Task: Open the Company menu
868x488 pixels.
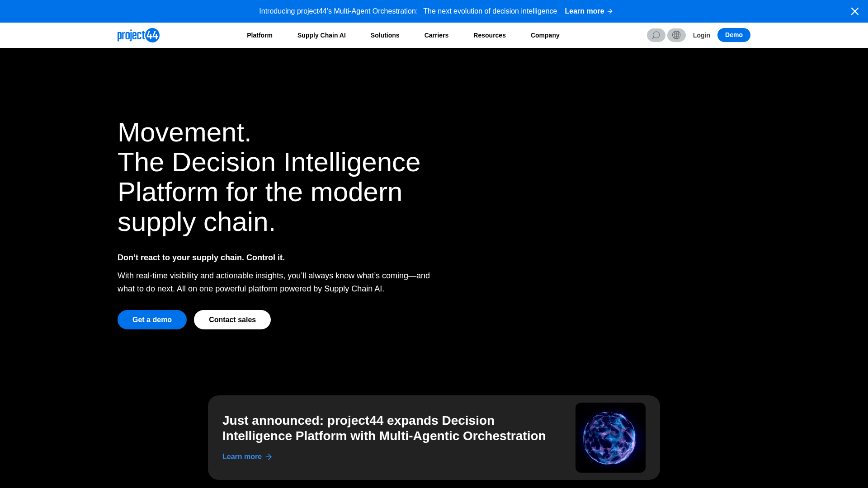Action: click(545, 35)
